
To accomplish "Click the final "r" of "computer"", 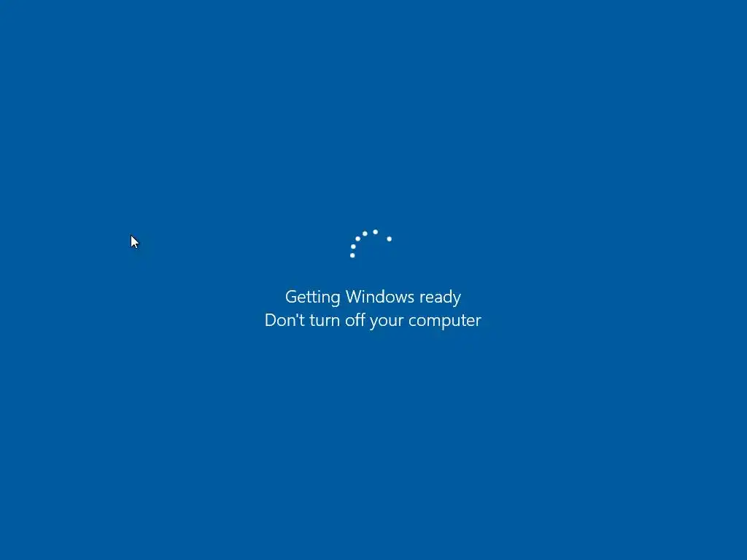I will 479,322.
